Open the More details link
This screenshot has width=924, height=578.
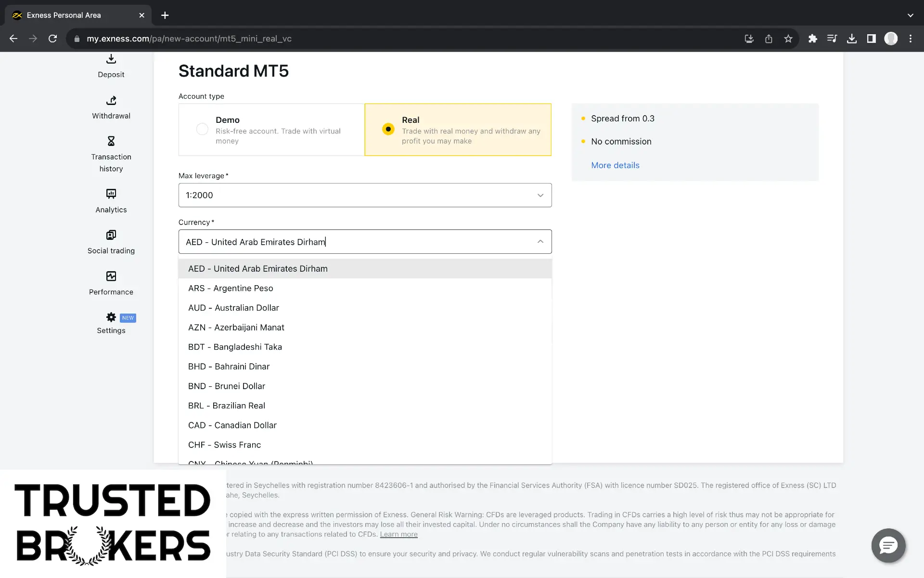pyautogui.click(x=615, y=165)
